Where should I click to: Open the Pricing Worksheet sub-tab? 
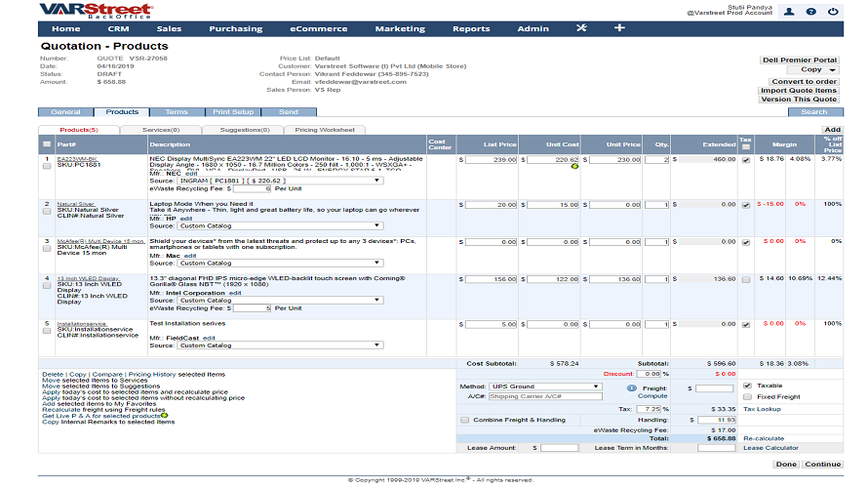click(325, 130)
